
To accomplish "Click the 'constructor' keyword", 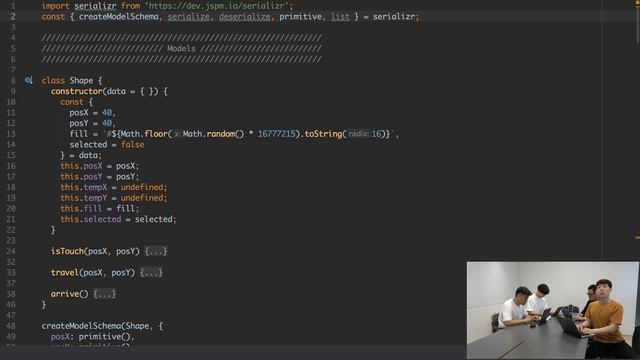I will [x=76, y=91].
